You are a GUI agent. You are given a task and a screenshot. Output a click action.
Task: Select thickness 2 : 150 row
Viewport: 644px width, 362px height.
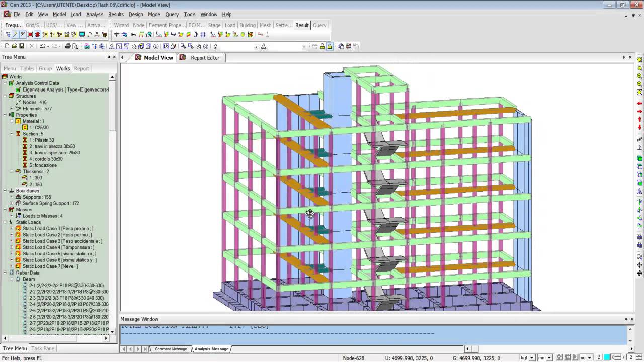tap(32, 185)
